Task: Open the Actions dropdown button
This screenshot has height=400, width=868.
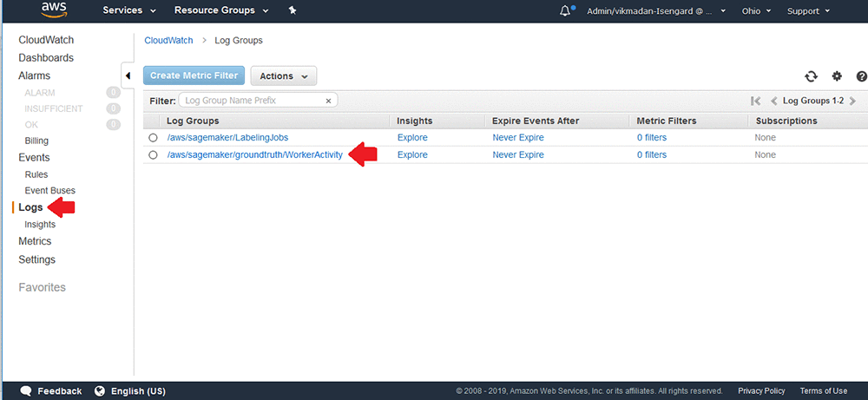Action: [x=284, y=75]
